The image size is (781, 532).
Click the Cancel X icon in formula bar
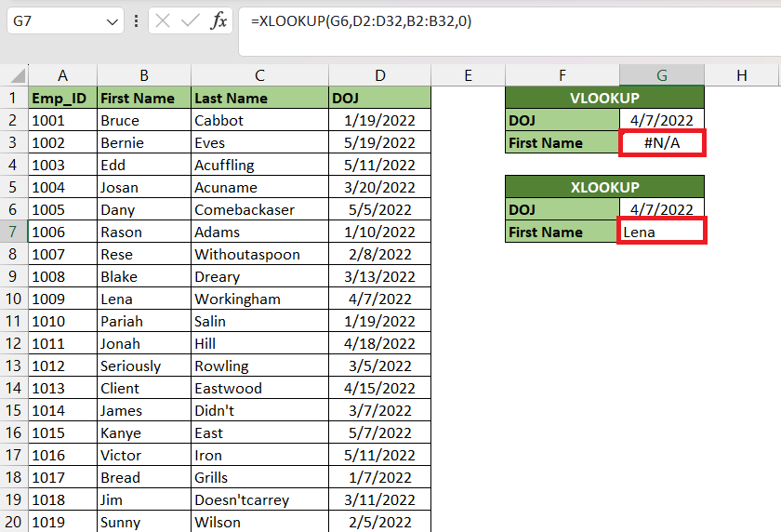pyautogui.click(x=163, y=20)
